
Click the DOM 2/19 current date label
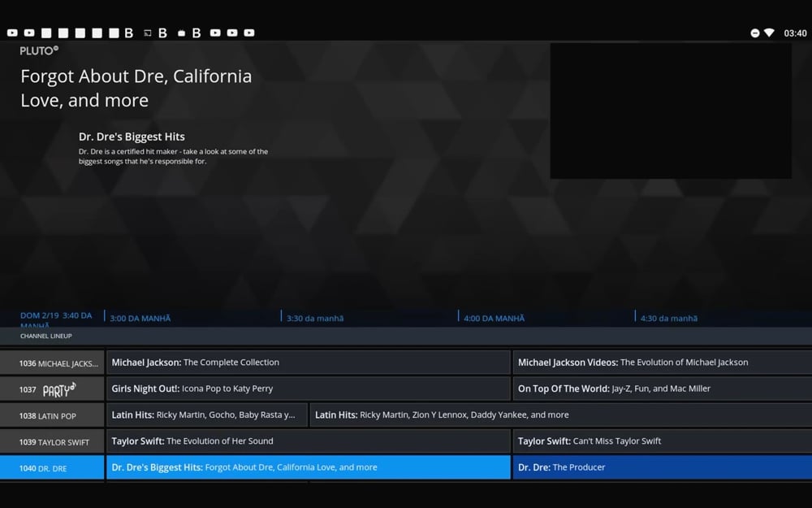coord(56,319)
